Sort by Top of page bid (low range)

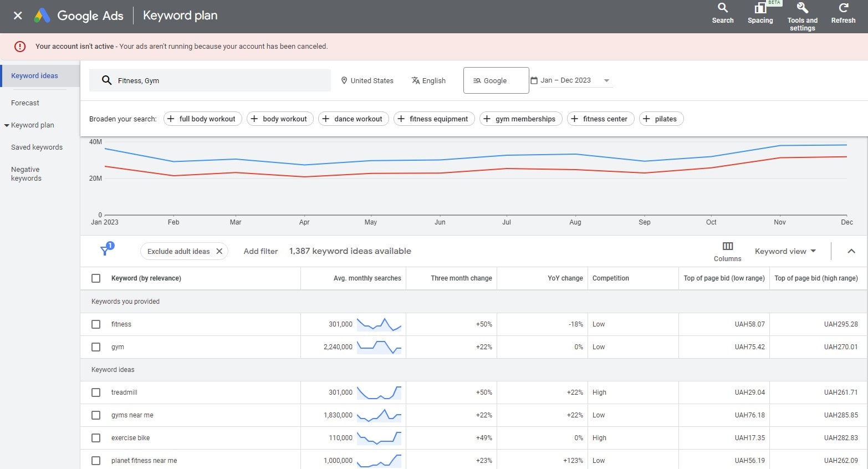click(x=724, y=278)
